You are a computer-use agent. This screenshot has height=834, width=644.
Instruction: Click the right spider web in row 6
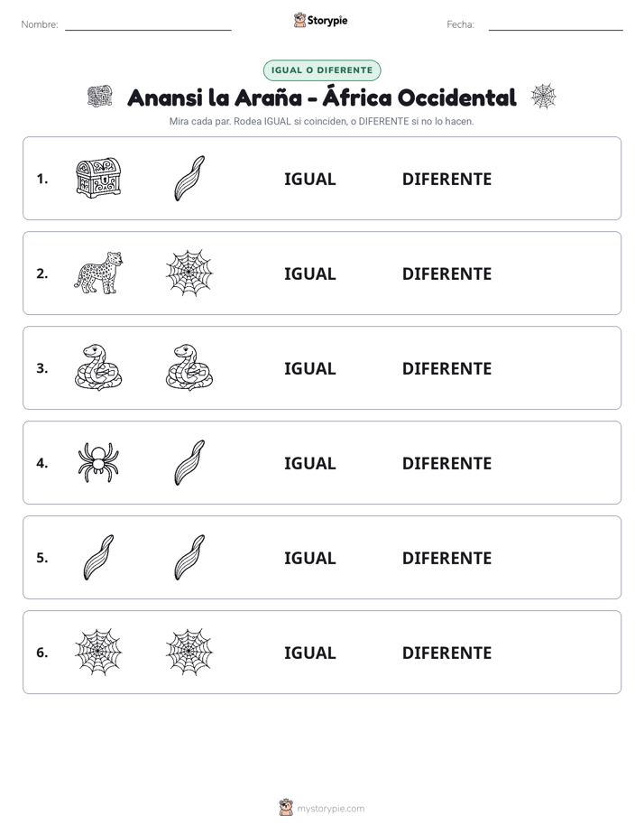click(189, 652)
